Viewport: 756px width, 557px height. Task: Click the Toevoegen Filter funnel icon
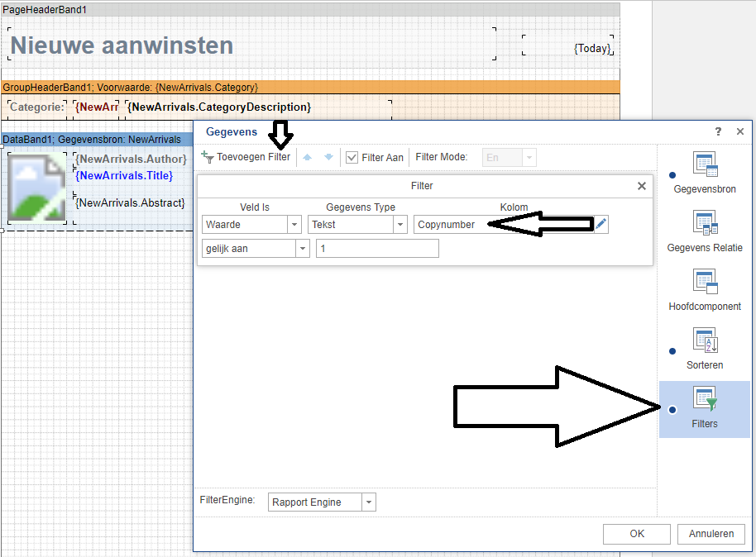(x=208, y=157)
